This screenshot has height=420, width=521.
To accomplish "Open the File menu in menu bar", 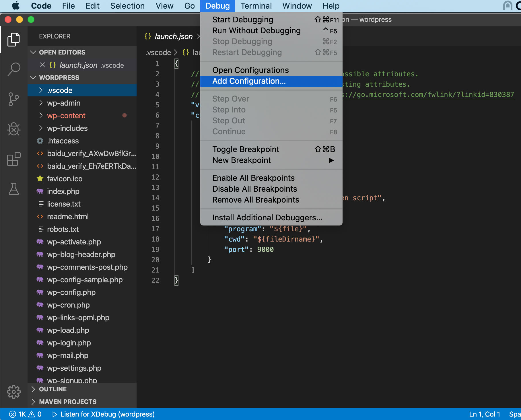I will [x=68, y=6].
